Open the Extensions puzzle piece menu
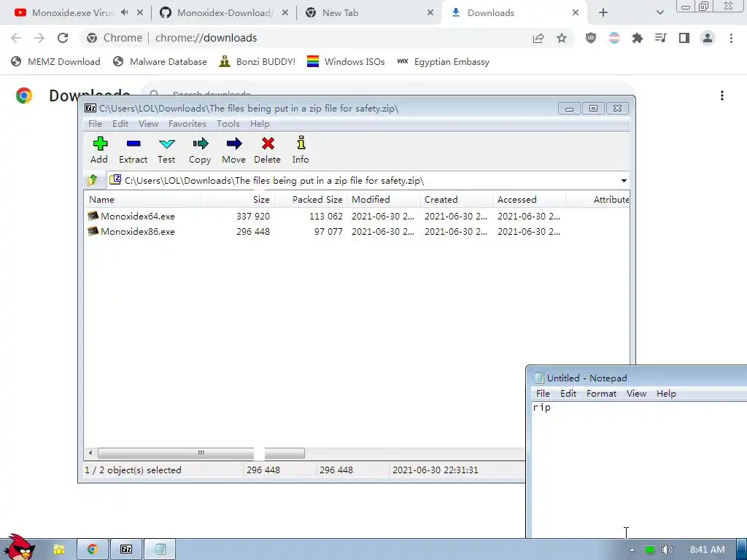This screenshot has height=560, width=747. click(637, 38)
